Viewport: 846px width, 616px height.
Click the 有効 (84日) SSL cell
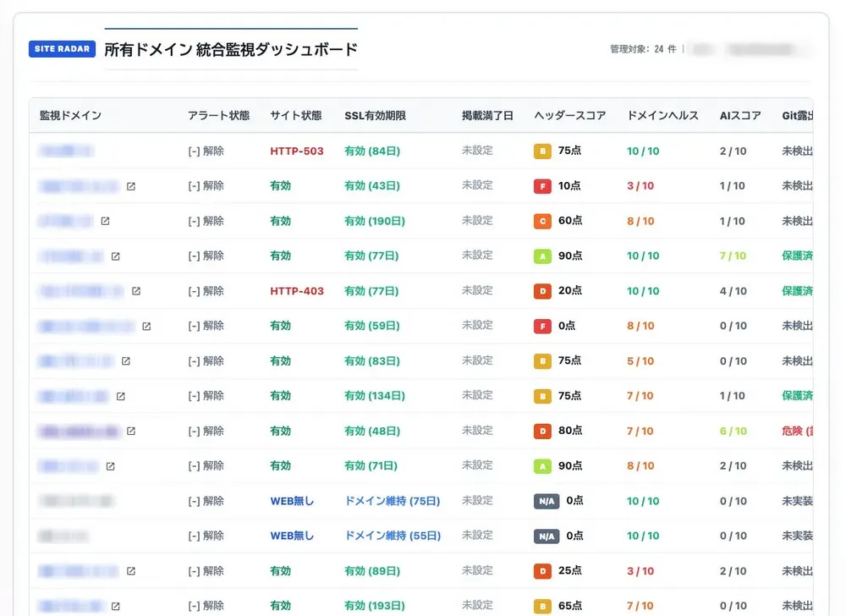(372, 151)
